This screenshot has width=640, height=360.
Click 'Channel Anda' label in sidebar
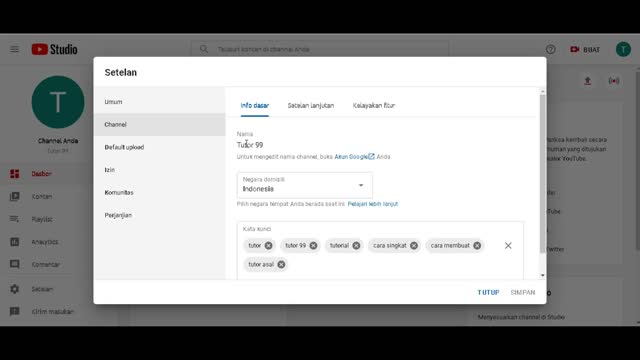[x=58, y=141]
